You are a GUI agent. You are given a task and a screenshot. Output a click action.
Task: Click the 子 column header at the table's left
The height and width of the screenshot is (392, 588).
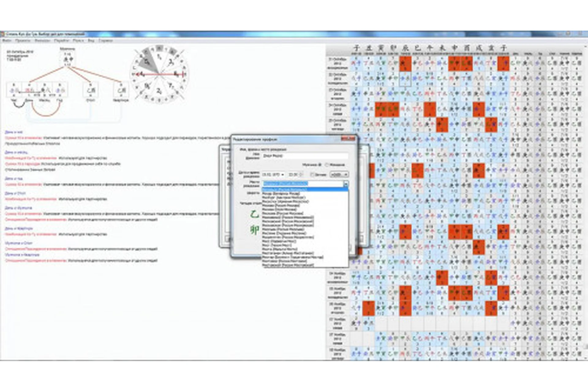pos(356,48)
